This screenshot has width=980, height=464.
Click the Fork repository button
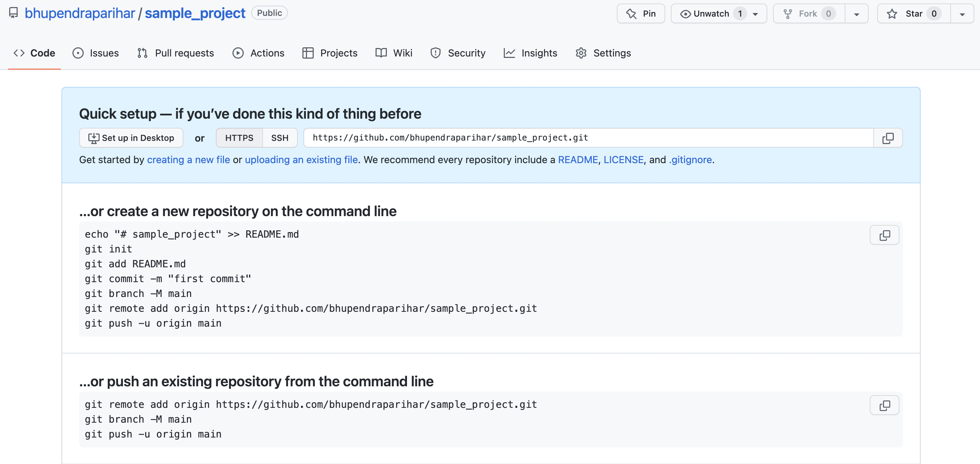coord(808,14)
